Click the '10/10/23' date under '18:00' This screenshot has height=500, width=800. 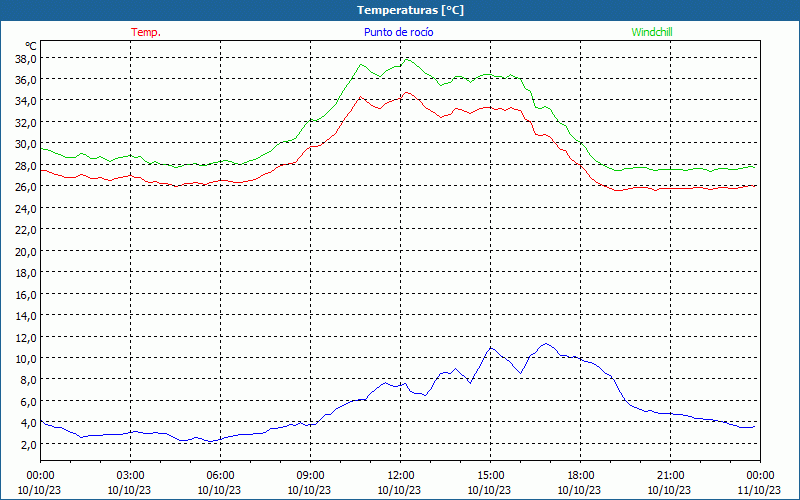pyautogui.click(x=580, y=490)
